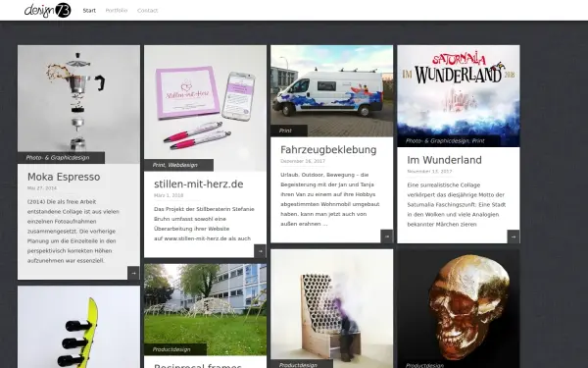
Task: Select Print, Webdesign tag on stillen-mit-herz card
Action: coord(179,165)
